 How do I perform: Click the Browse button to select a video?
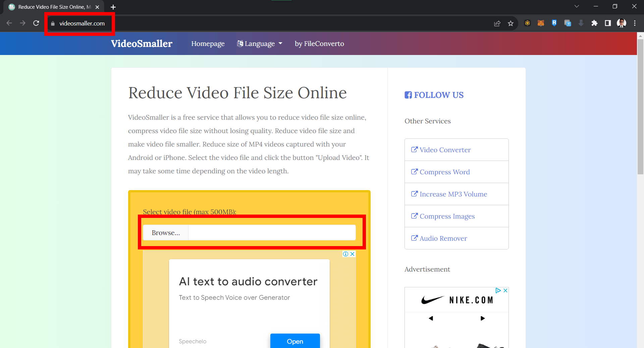click(x=165, y=232)
